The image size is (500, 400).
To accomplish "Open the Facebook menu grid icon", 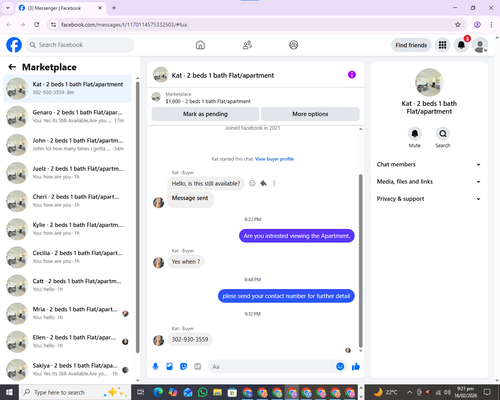I will click(442, 45).
